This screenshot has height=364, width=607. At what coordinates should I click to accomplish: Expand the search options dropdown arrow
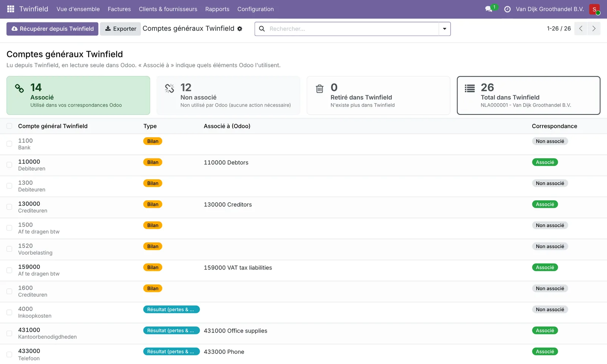pyautogui.click(x=445, y=29)
